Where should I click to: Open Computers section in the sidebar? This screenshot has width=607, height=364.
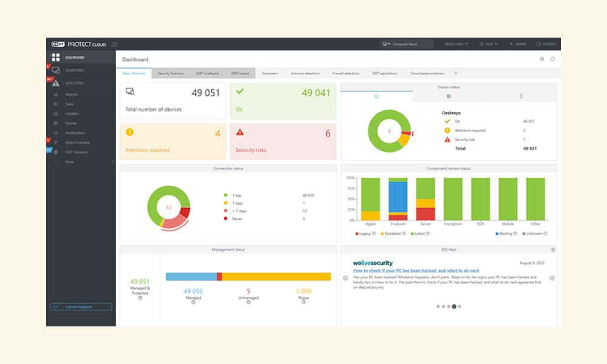[81, 70]
